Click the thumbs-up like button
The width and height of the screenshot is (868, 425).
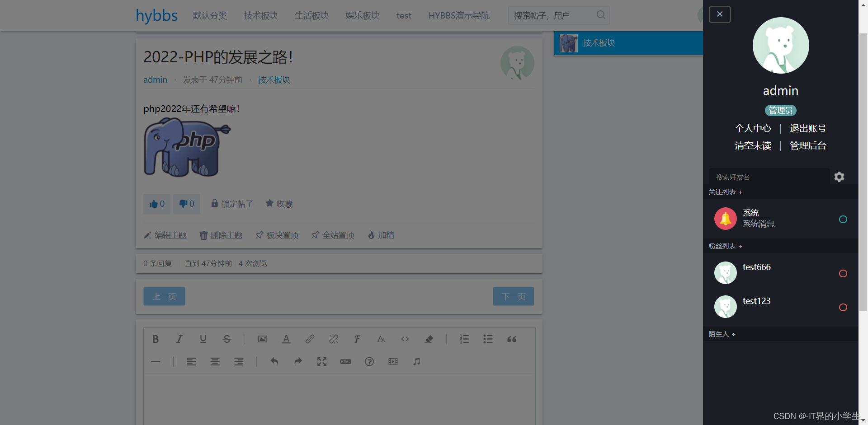157,204
